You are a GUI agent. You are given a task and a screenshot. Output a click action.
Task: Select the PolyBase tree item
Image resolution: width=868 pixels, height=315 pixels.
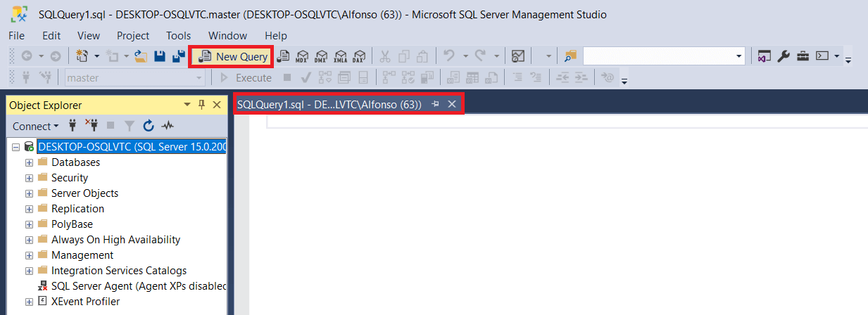[x=72, y=224]
